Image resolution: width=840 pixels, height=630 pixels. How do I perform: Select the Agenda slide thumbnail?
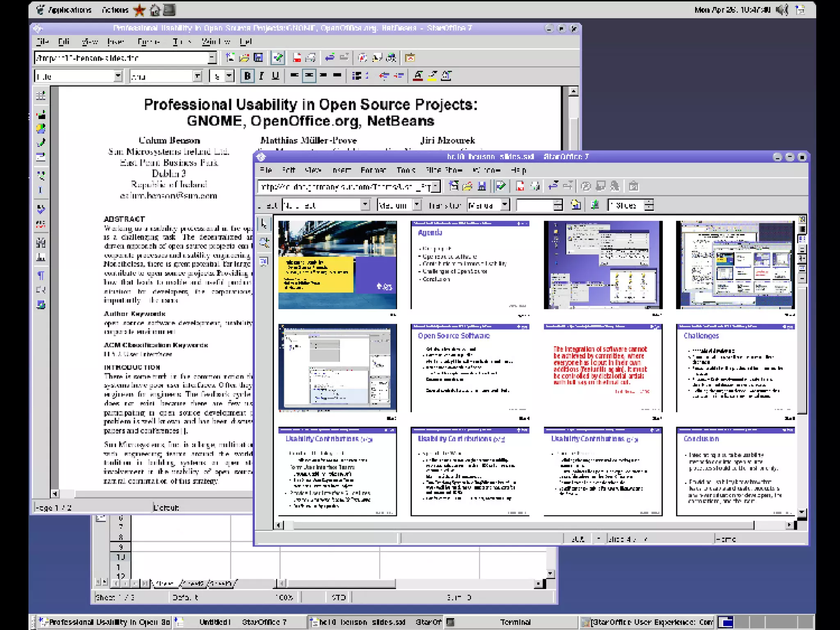pos(470,265)
